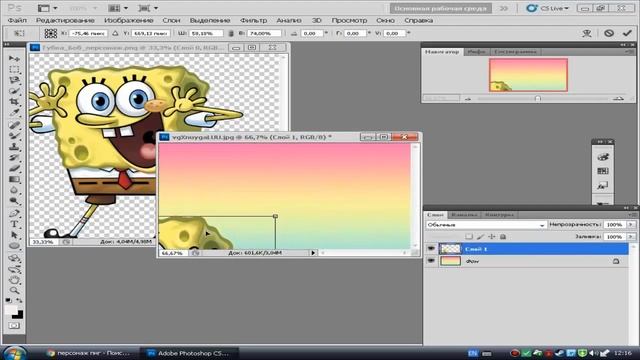
Task: Toggle lock image pixels brush icon
Action: tap(480, 236)
